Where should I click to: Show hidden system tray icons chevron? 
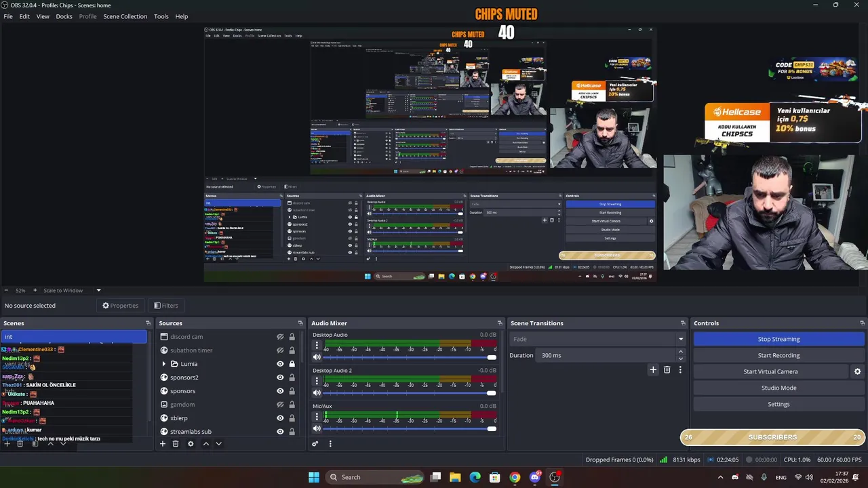(720, 477)
